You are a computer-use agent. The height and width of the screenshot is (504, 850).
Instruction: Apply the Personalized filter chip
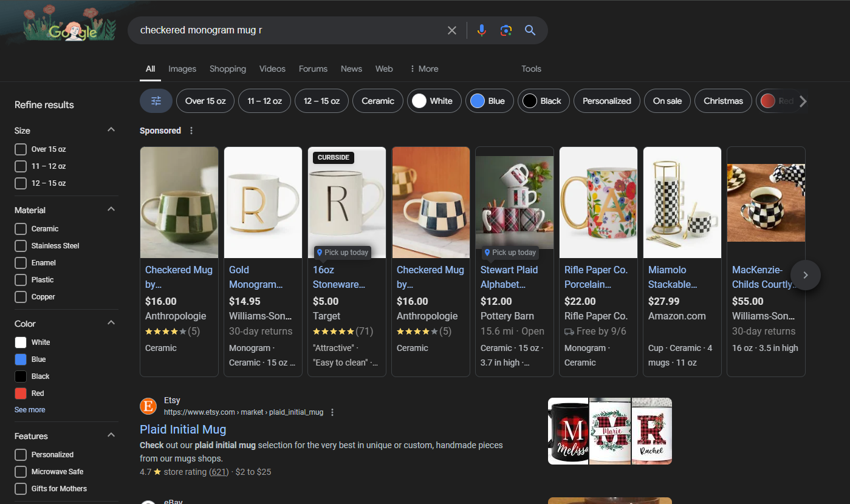coord(607,101)
